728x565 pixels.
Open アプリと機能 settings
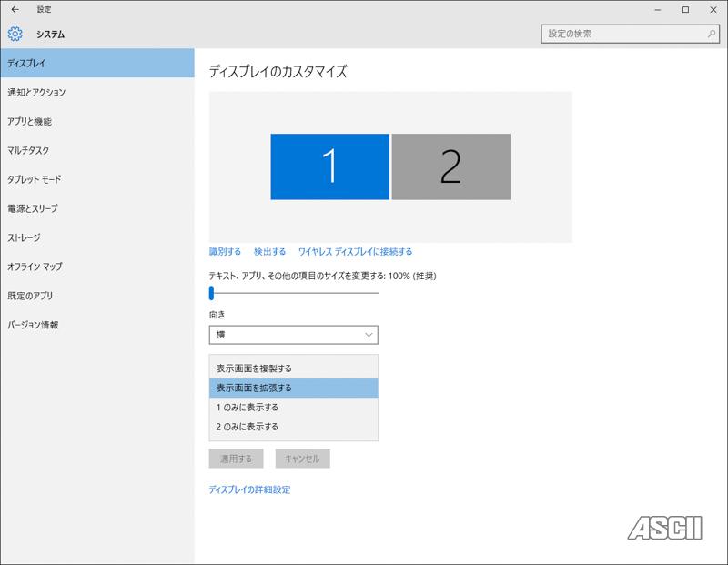(97, 122)
